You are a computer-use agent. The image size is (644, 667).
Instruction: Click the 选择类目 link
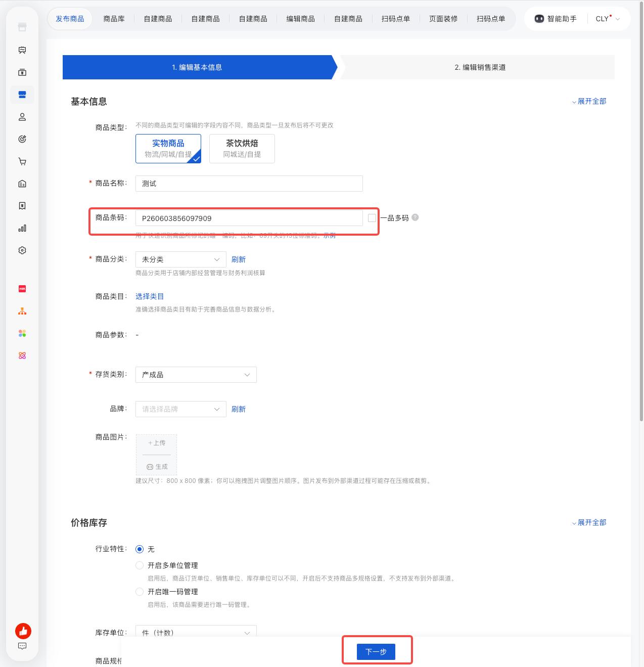150,296
